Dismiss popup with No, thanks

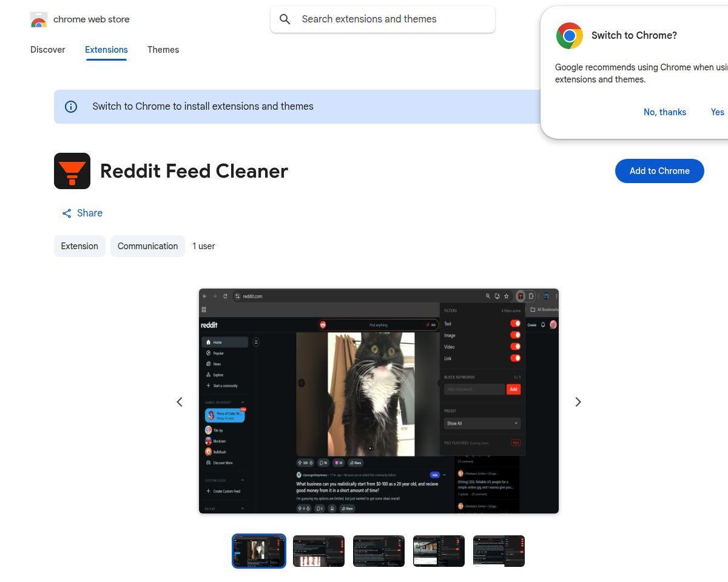click(665, 112)
